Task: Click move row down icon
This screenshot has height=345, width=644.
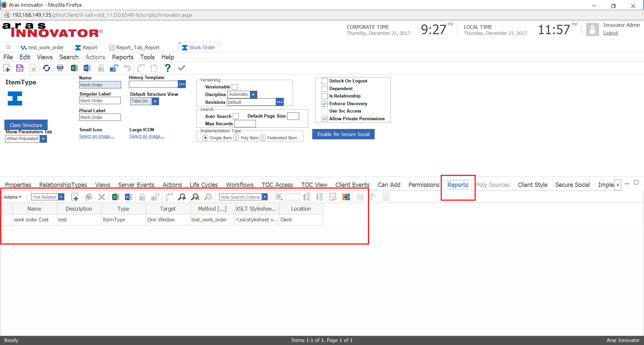Action: 319,197
